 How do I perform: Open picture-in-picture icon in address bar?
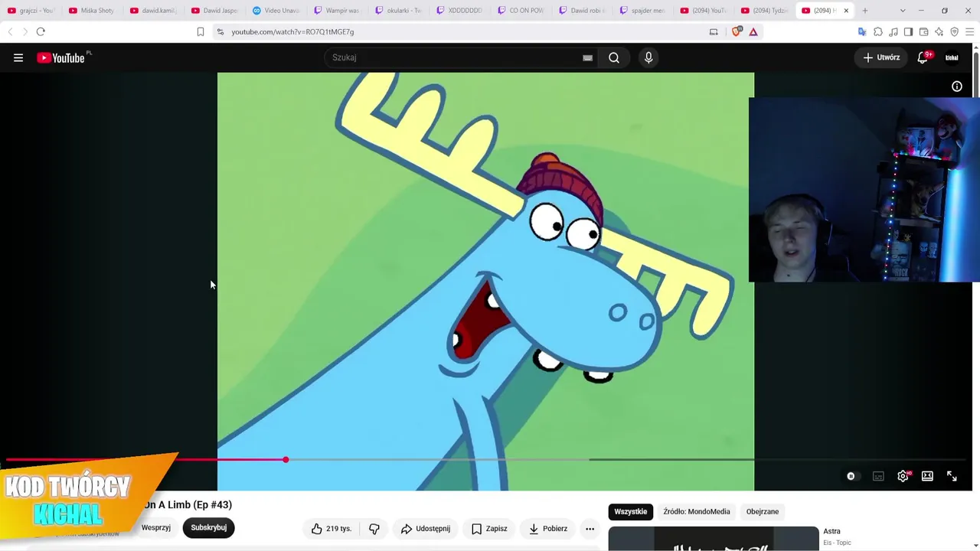tap(714, 31)
